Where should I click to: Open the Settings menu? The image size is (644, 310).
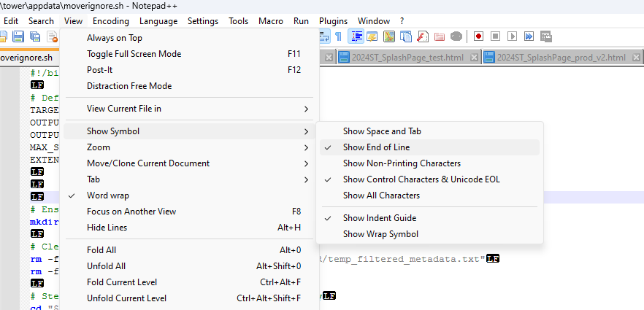click(203, 21)
